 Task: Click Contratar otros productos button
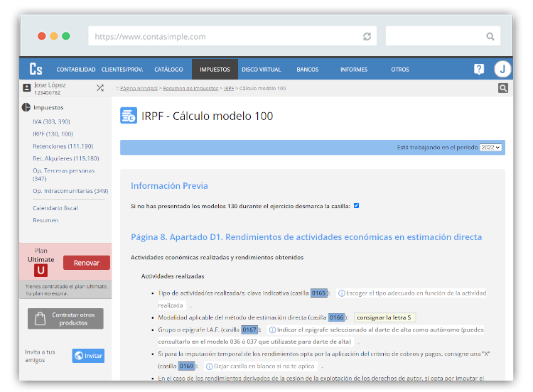point(65,318)
